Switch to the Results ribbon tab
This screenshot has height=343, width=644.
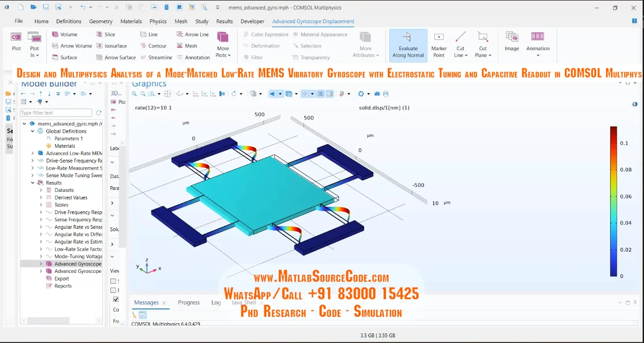[x=224, y=21]
